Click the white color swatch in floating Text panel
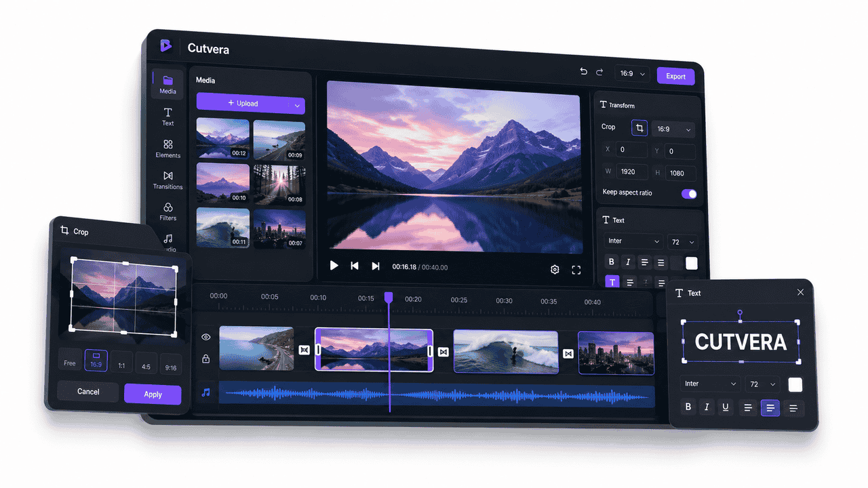Viewport: 868px width, 488px height. pos(795,384)
